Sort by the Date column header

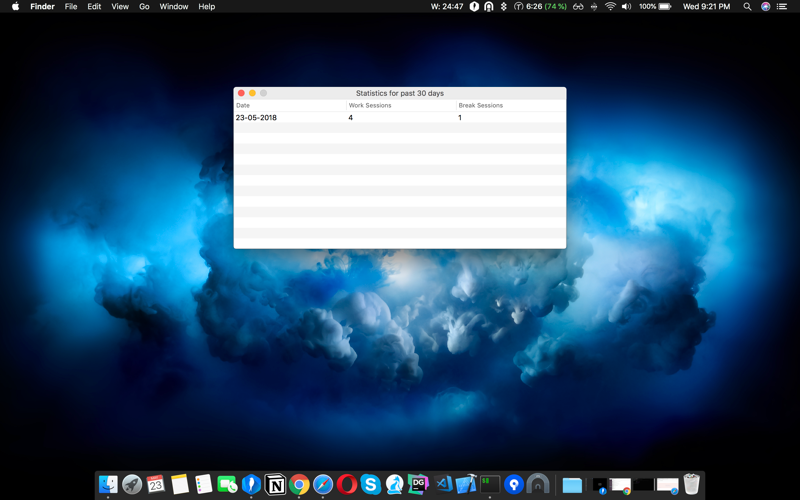(x=290, y=105)
